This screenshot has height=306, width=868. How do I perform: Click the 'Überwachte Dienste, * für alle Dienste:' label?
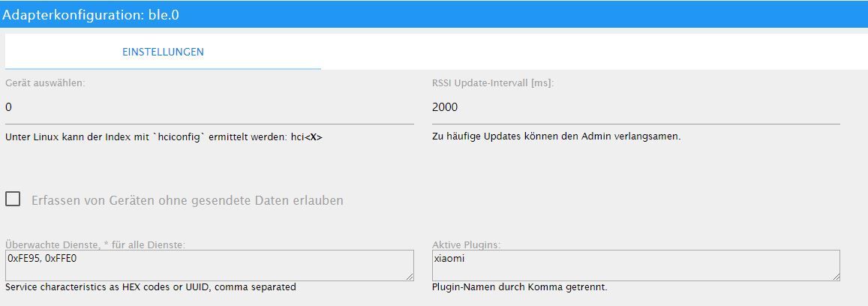[x=95, y=244]
